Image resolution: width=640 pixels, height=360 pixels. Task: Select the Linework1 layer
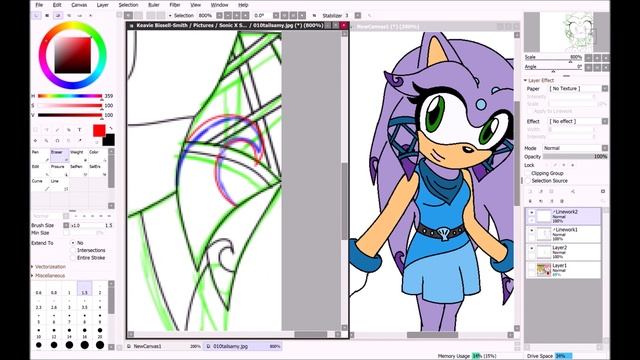tap(563, 234)
